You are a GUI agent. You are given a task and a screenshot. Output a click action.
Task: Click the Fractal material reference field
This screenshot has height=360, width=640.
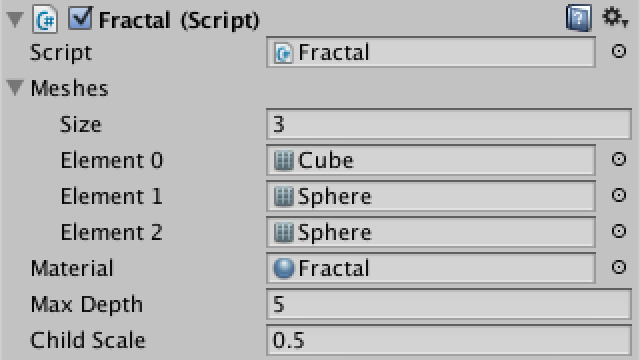[x=431, y=268]
